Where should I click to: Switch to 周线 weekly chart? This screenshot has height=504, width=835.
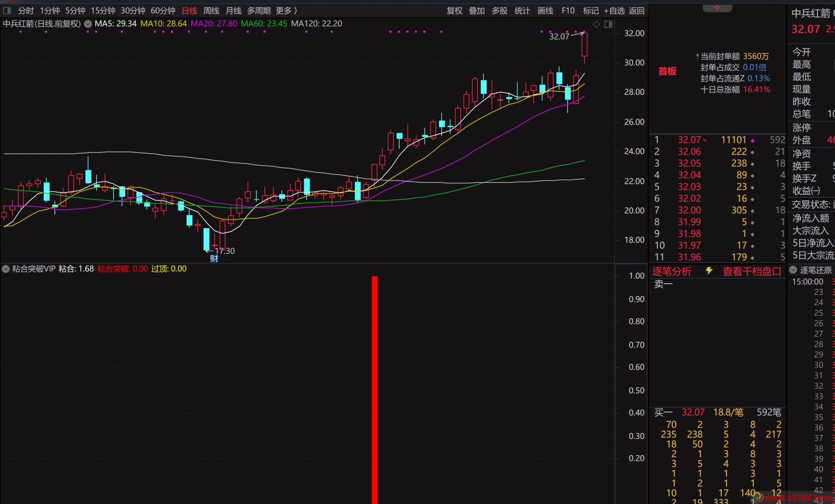point(211,10)
